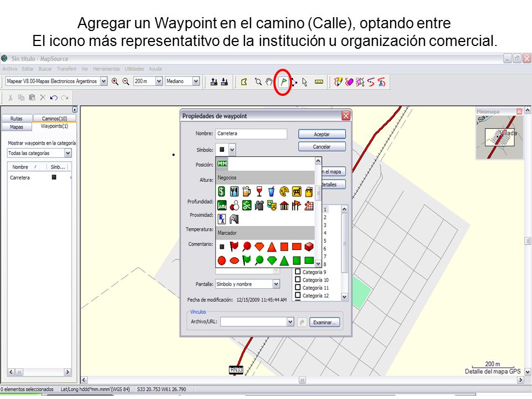Choose the green flag marker symbol

point(247,260)
